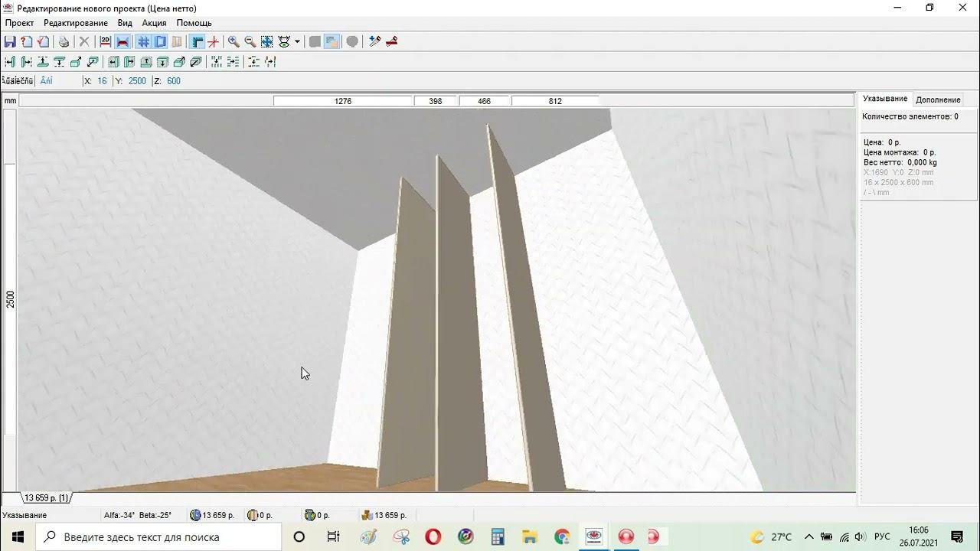Open Opera browser from the taskbar
The width and height of the screenshot is (980, 551).
pos(433,536)
